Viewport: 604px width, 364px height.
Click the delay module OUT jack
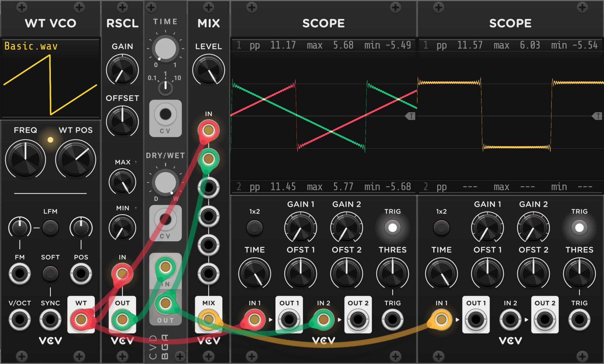pyautogui.click(x=165, y=303)
